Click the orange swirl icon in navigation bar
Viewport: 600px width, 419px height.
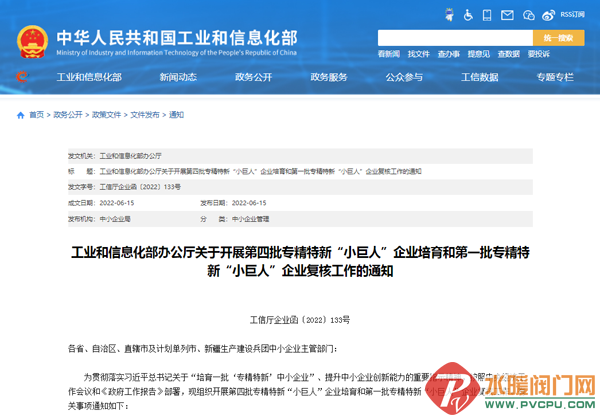[22, 77]
